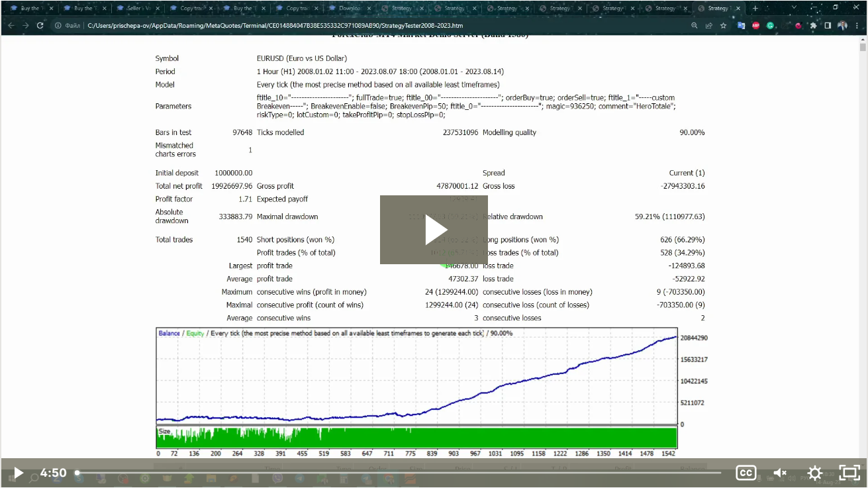
Task: Open the Extensions puzzle-piece menu
Action: 814,25
